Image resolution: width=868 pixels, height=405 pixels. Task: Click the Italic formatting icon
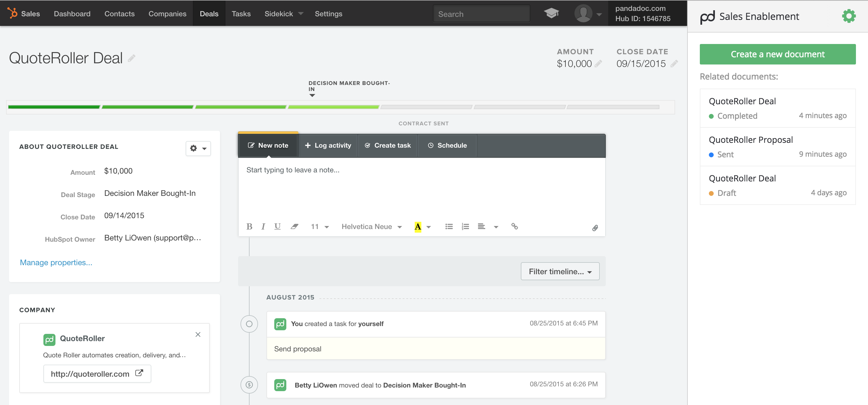click(263, 226)
